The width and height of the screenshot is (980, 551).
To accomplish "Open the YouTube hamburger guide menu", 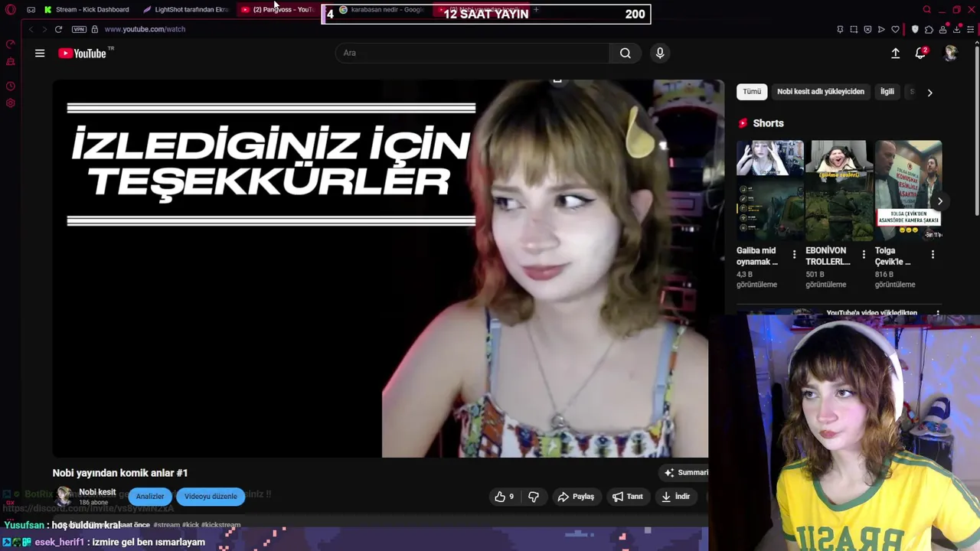I will click(x=40, y=53).
